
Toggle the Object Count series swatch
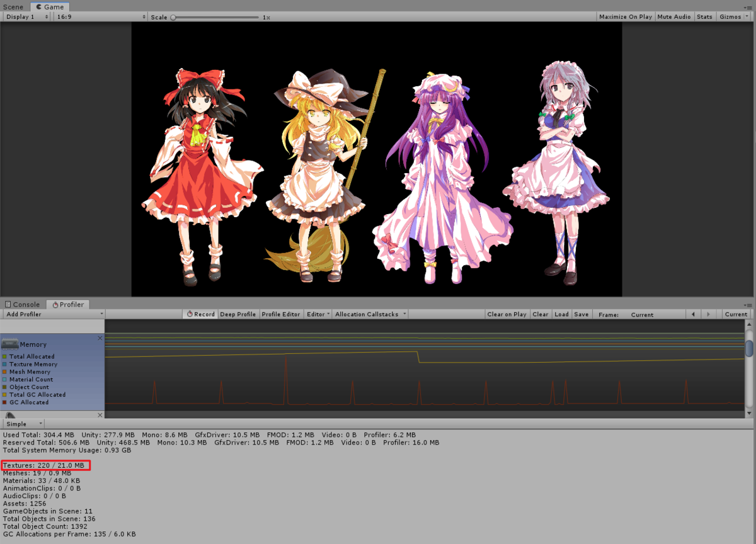pos(4,387)
